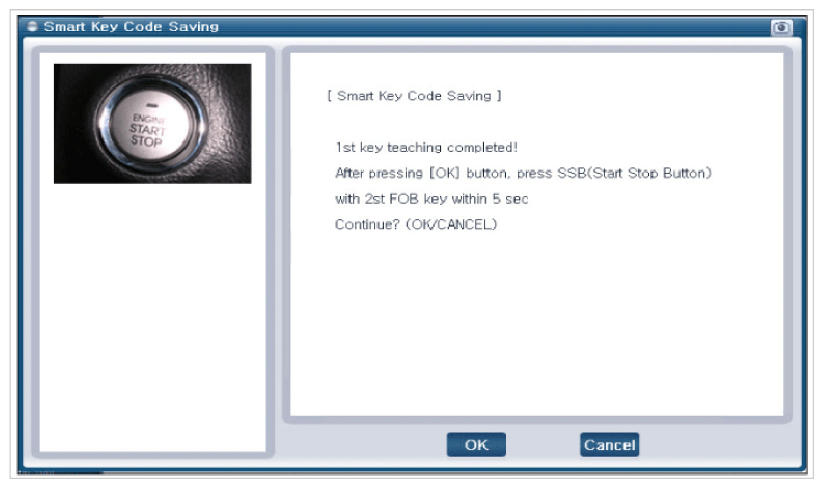
Task: Click the camera screenshot icon in title bar
Action: point(781,27)
